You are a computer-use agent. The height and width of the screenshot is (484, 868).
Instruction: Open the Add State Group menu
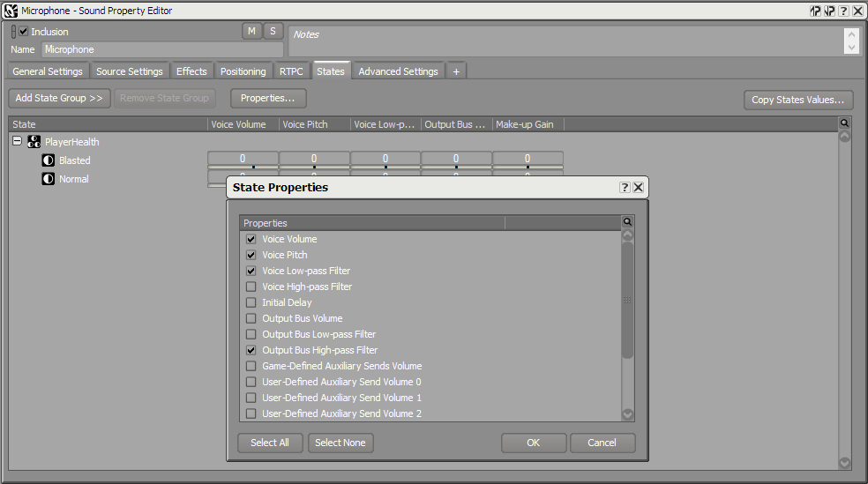pos(59,99)
